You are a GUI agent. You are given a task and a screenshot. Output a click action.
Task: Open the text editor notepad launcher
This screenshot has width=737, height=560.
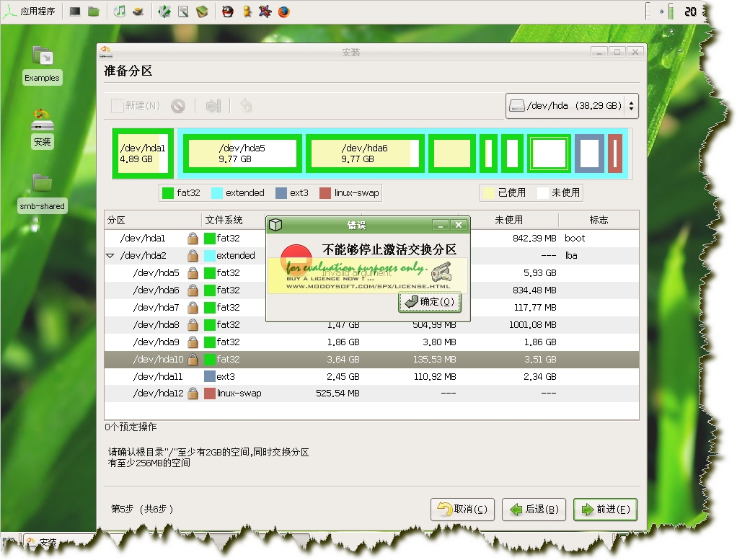pos(183,12)
